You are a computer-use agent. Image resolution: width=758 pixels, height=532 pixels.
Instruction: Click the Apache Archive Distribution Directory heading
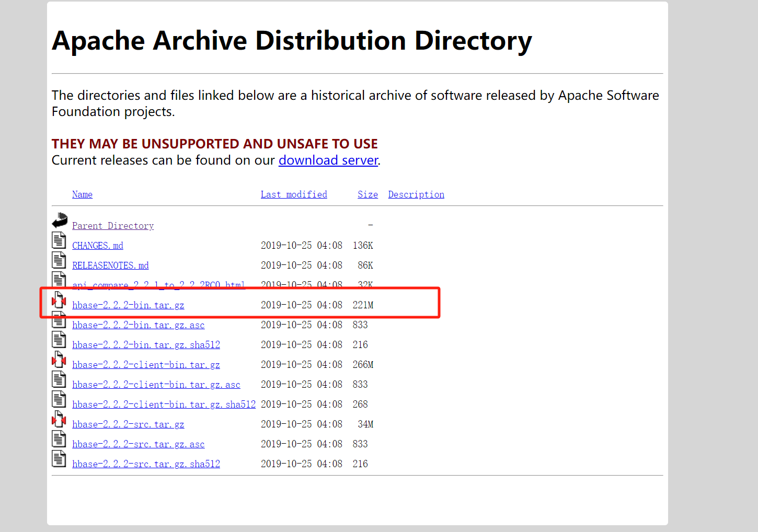(x=292, y=41)
